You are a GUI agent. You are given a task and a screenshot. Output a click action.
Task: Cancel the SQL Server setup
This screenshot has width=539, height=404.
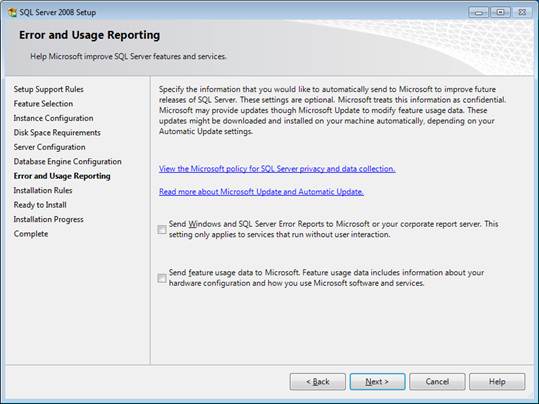pyautogui.click(x=437, y=382)
